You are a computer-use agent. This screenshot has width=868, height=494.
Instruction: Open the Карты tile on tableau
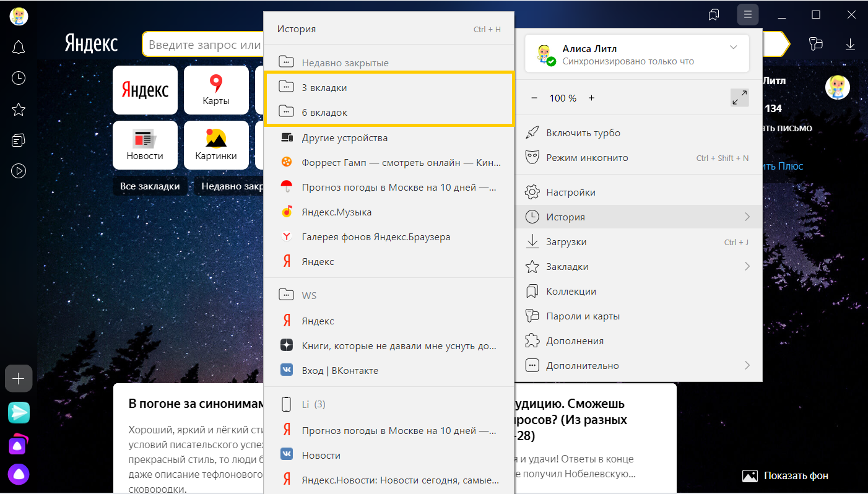216,90
